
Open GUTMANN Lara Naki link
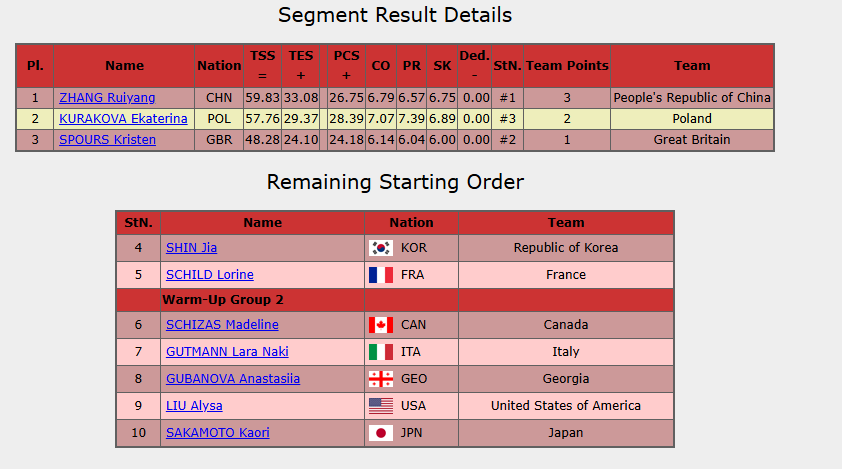point(226,352)
